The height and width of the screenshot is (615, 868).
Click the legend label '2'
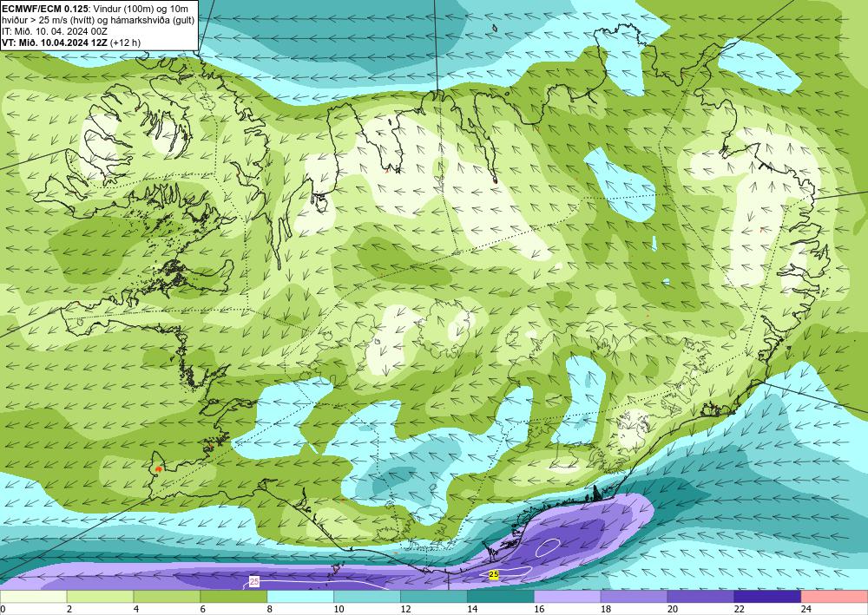click(x=69, y=610)
